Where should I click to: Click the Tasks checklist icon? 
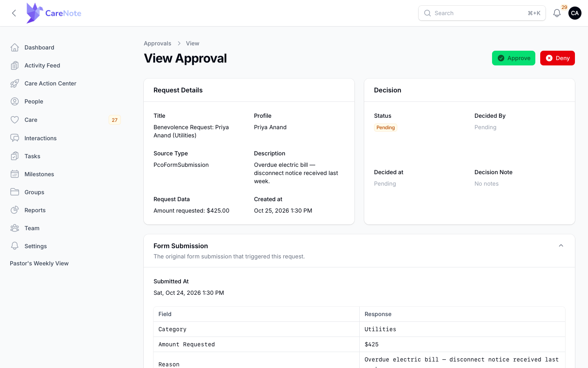[x=15, y=156]
